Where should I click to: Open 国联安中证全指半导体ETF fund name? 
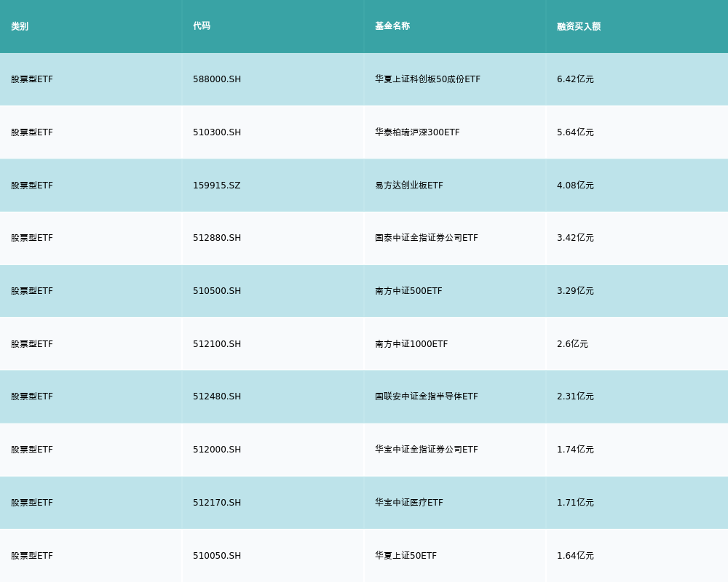point(426,396)
